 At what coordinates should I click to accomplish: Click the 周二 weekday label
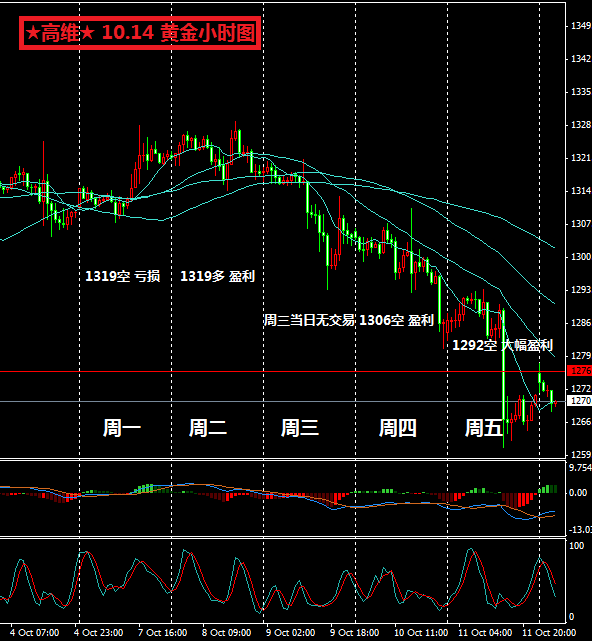point(208,428)
